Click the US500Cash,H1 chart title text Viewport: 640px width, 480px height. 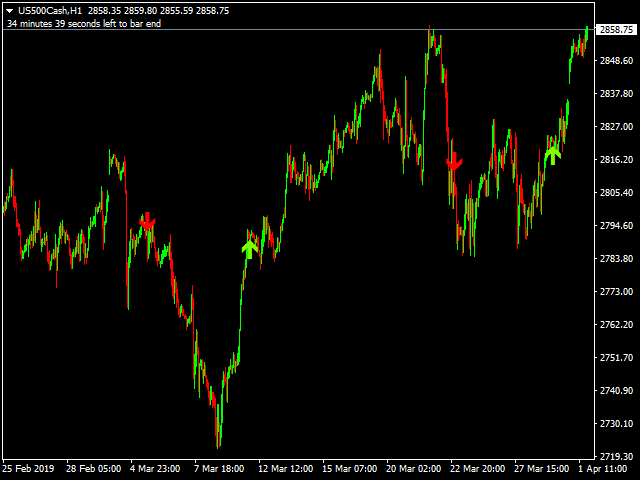point(50,11)
